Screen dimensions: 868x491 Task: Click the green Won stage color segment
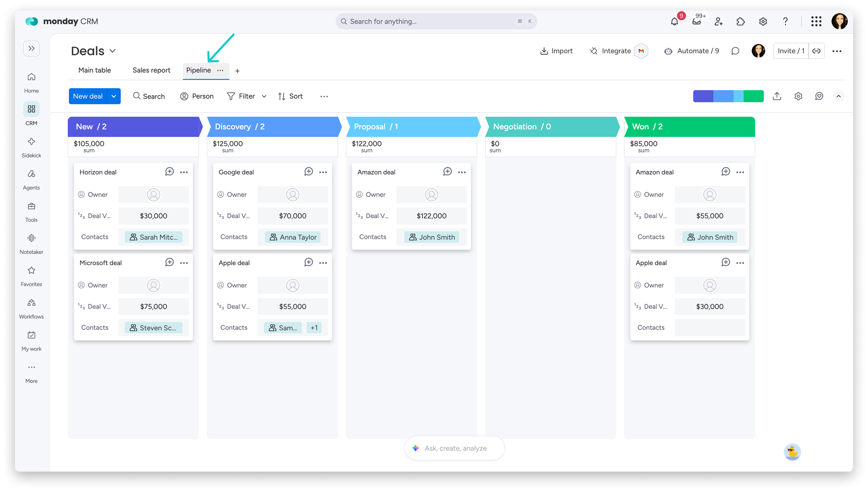(753, 96)
